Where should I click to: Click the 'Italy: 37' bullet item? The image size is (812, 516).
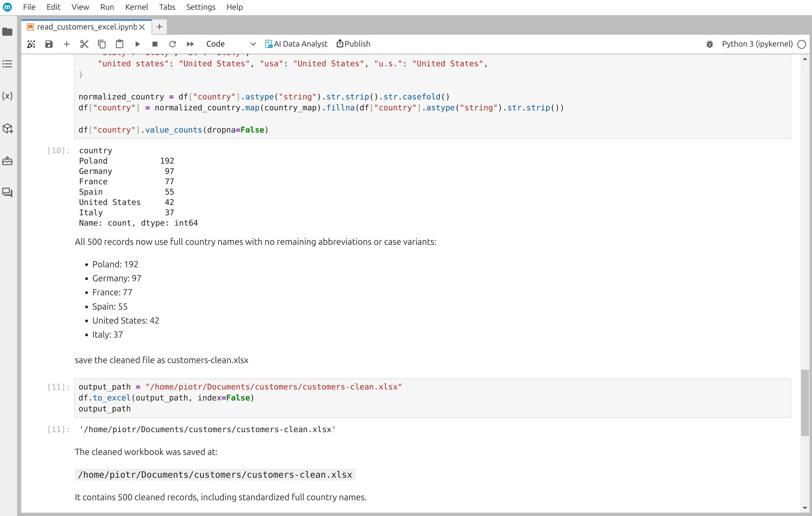coord(107,334)
